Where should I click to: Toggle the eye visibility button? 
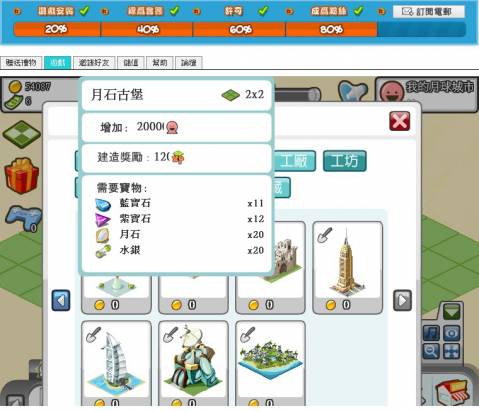click(x=452, y=333)
